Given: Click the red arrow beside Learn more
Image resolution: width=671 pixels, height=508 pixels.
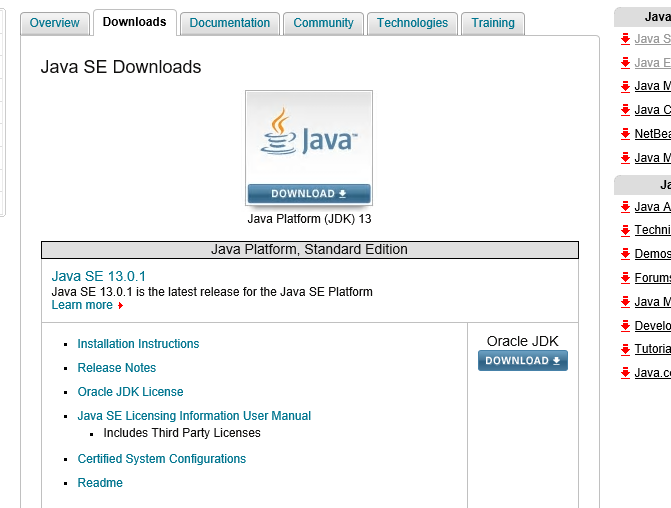Looking at the screenshot, I should click(x=121, y=306).
